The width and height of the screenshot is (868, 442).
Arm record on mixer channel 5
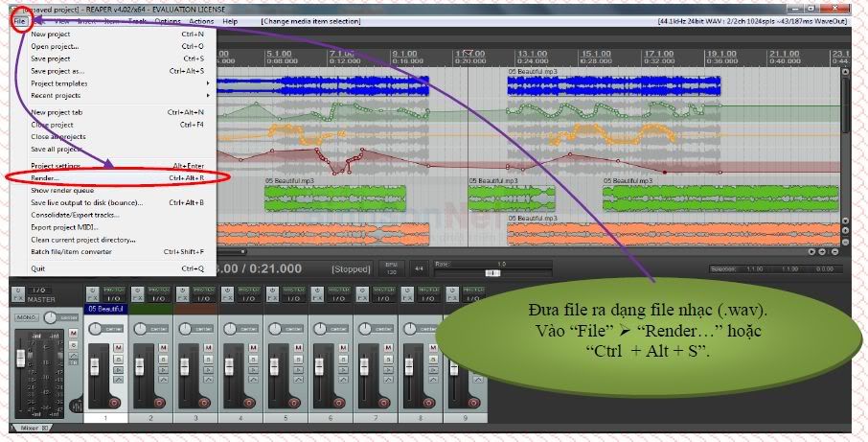tap(293, 403)
